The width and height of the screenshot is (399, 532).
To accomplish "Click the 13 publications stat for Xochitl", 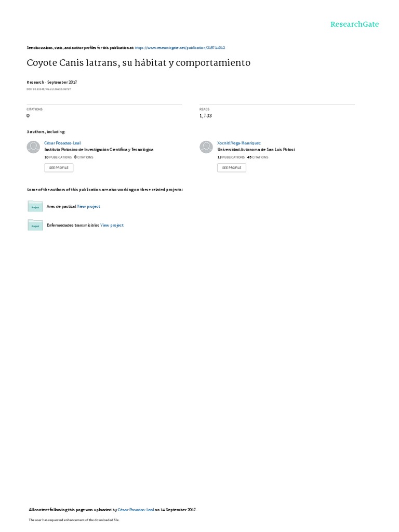I will (231, 157).
